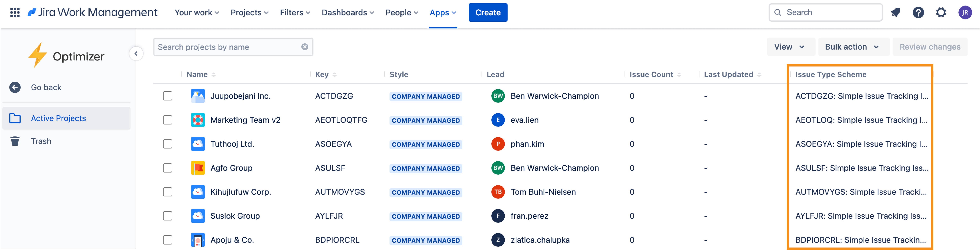The image size is (980, 250).
Task: Expand the View dropdown
Action: (790, 47)
